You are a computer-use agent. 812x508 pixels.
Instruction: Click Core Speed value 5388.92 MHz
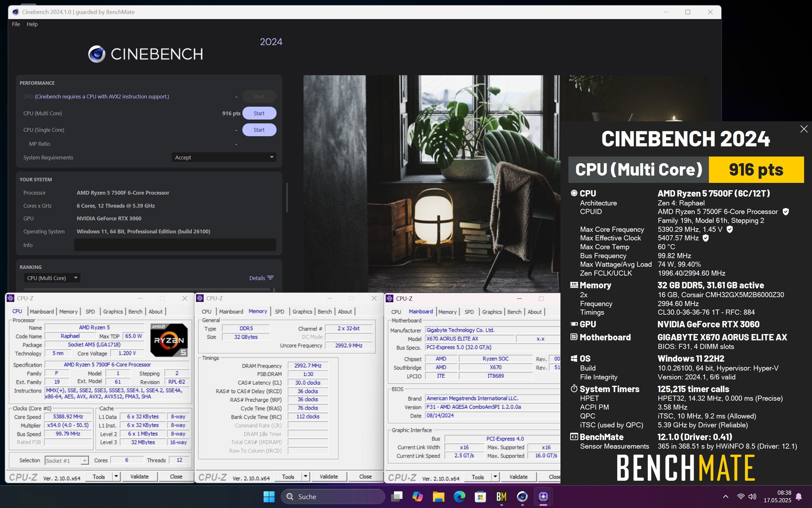tap(68, 416)
